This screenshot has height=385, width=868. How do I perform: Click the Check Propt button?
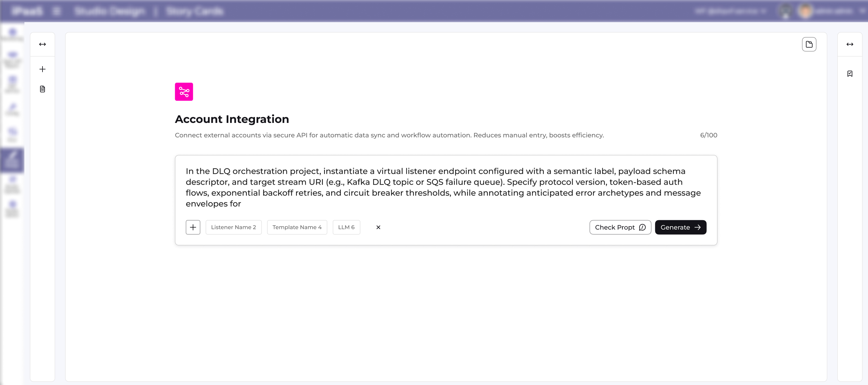tap(620, 227)
